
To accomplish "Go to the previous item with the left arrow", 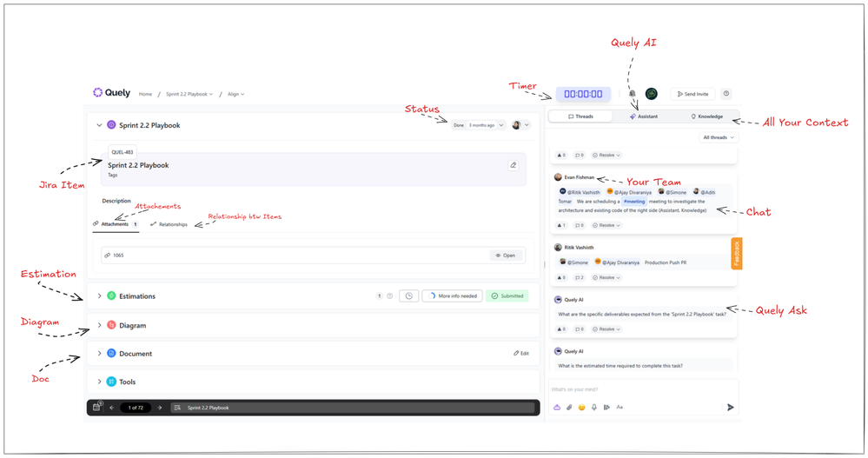I will coord(112,408).
